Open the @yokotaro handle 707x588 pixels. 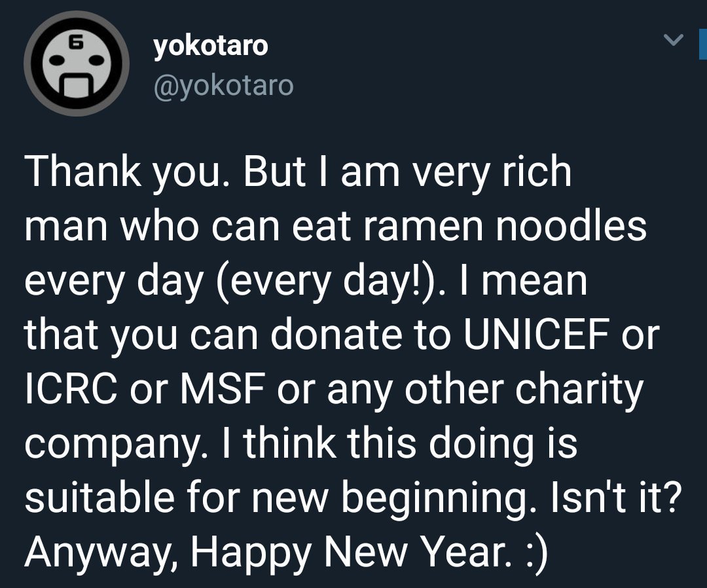224,86
